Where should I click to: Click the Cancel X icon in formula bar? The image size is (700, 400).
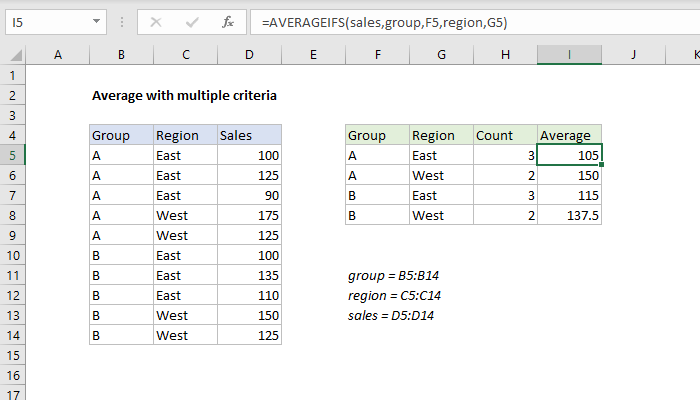[155, 20]
